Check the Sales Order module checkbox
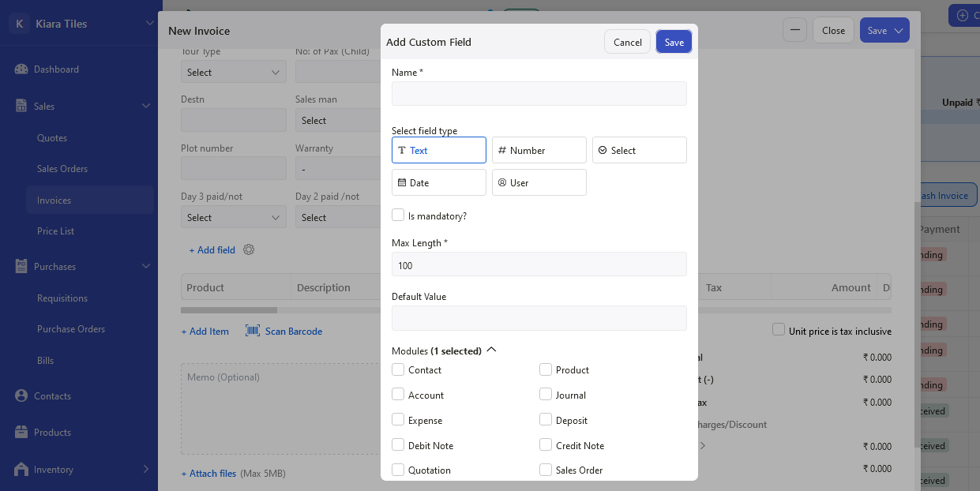The width and height of the screenshot is (980, 491). click(x=546, y=470)
